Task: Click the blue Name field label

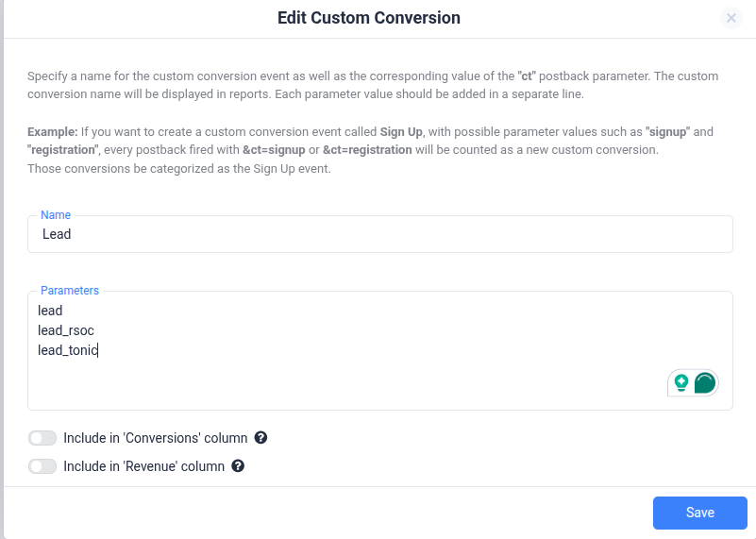Action: click(56, 215)
